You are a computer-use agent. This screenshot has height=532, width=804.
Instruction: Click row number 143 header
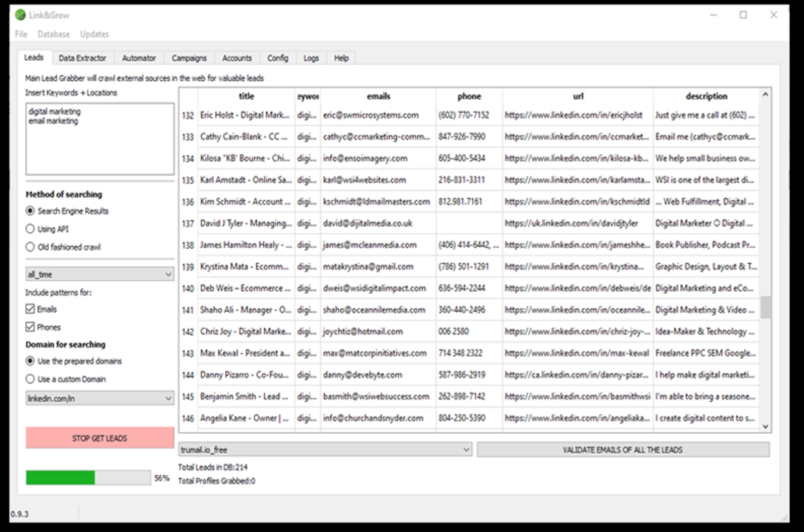(x=188, y=353)
